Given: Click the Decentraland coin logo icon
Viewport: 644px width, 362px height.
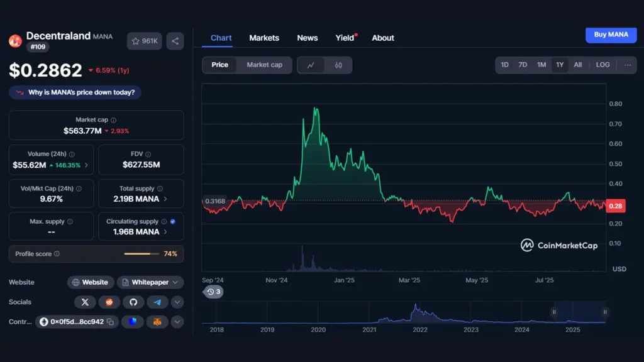Looking at the screenshot, I should click(16, 41).
